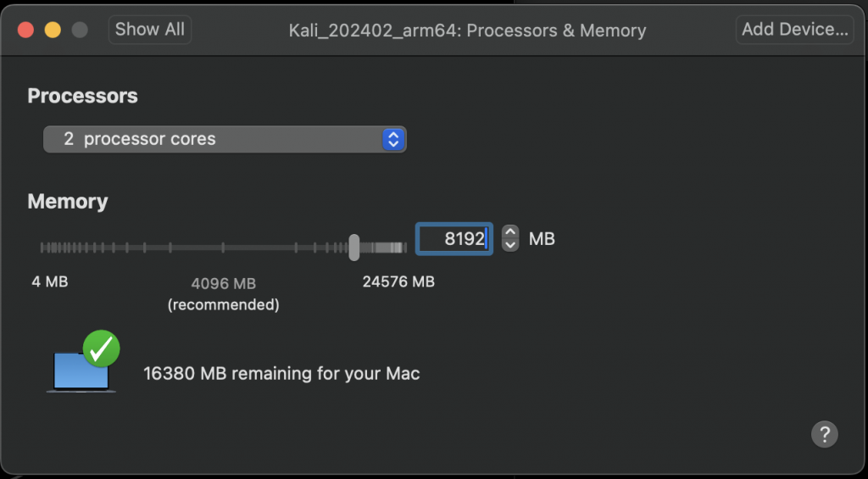Click the memory value field showing 8192

453,239
